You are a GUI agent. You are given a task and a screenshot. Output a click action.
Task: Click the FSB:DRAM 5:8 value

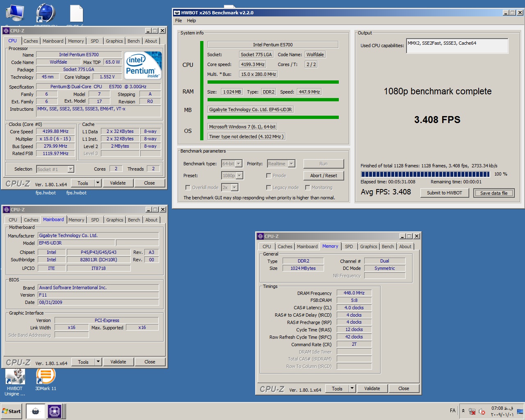click(354, 300)
